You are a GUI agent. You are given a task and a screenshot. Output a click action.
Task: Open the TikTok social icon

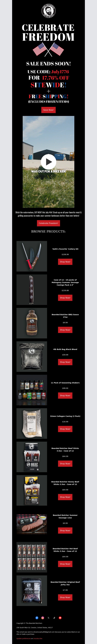tap(54, 617)
